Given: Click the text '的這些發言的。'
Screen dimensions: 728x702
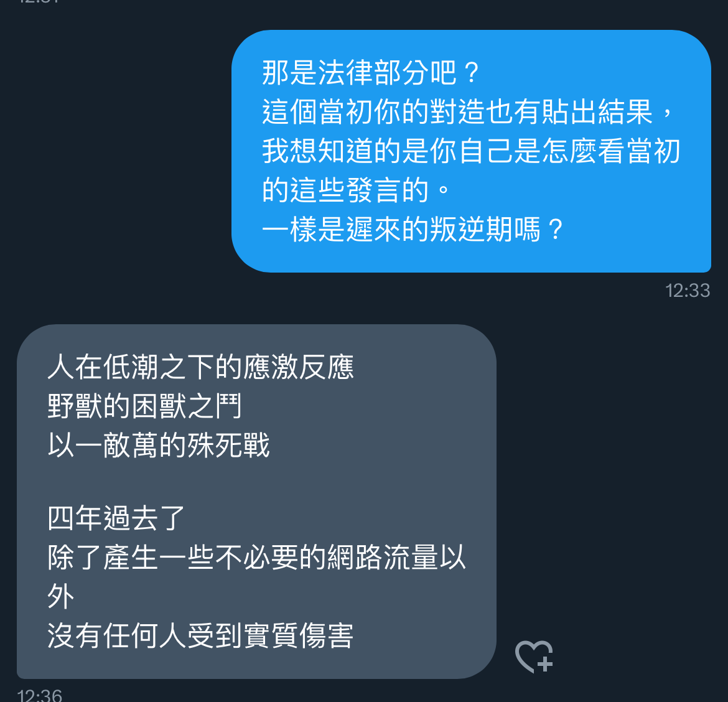Looking at the screenshot, I should pyautogui.click(x=357, y=190).
